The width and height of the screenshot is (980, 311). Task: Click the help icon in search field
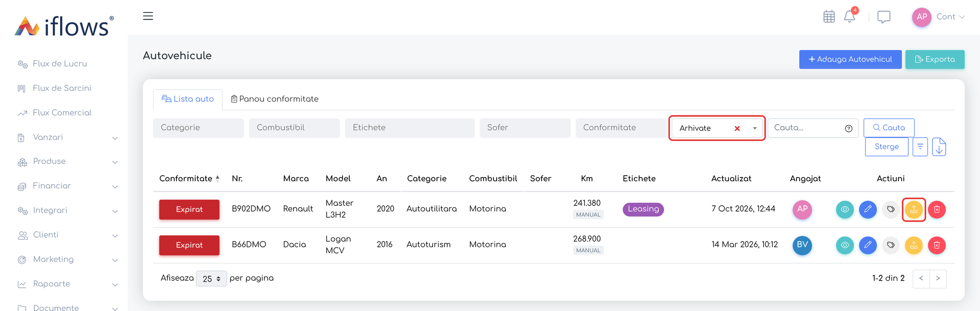[849, 128]
